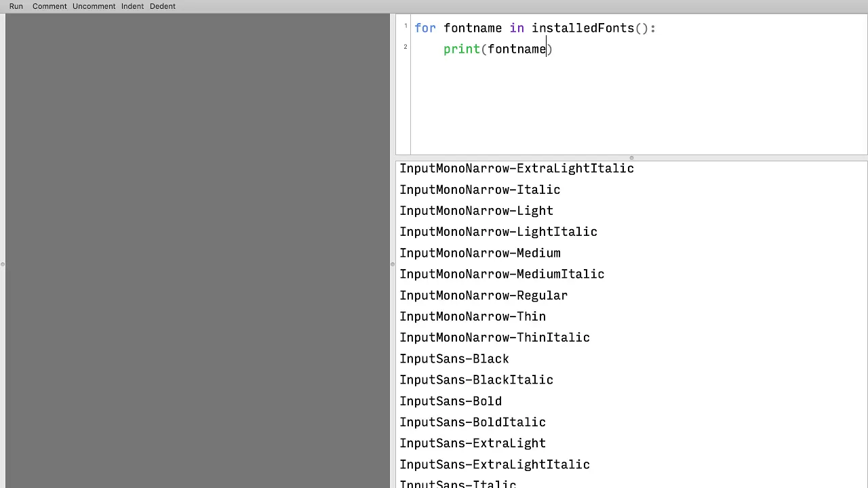Click line number 2 in the gutter

406,47
